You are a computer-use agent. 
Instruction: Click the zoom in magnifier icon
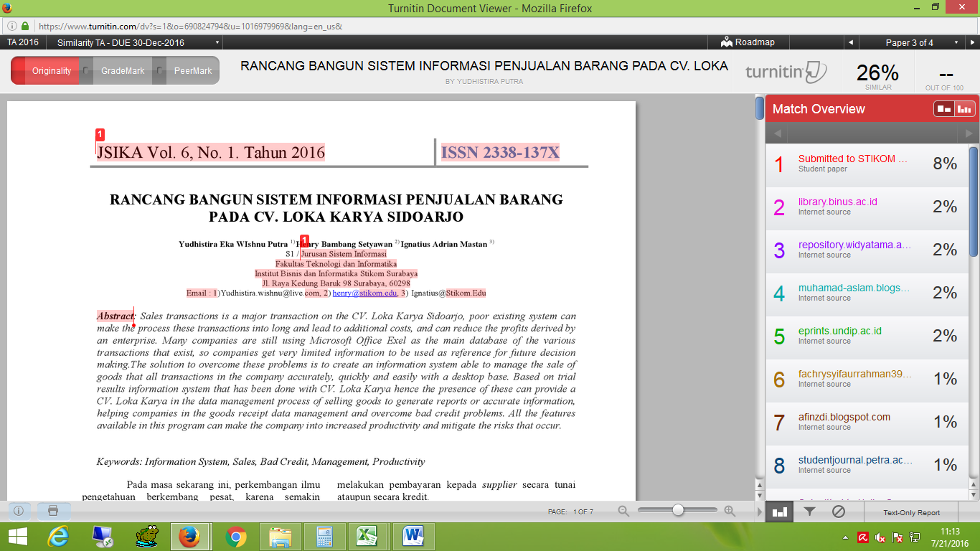730,511
